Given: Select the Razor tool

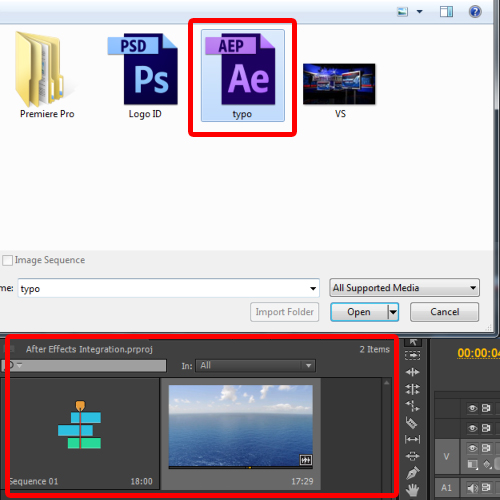Looking at the screenshot, I should point(412,423).
